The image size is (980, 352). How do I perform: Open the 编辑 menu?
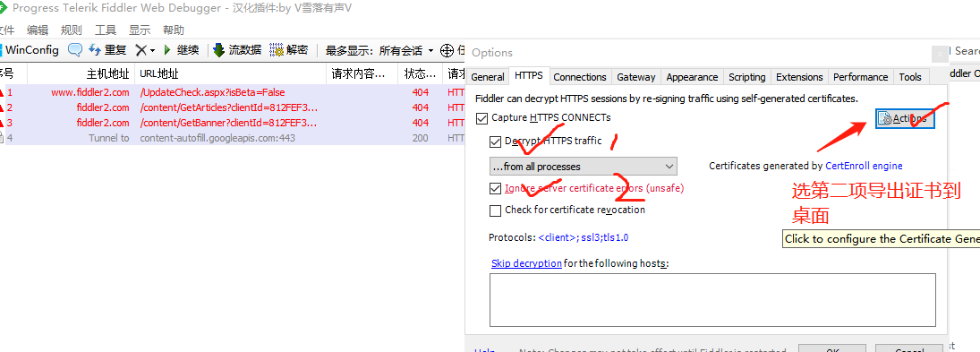38,30
